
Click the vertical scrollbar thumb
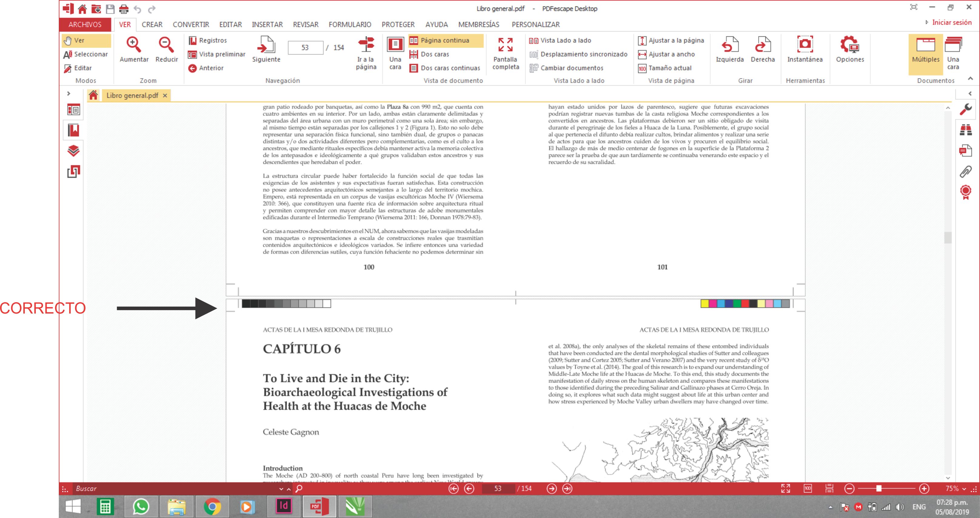point(948,238)
